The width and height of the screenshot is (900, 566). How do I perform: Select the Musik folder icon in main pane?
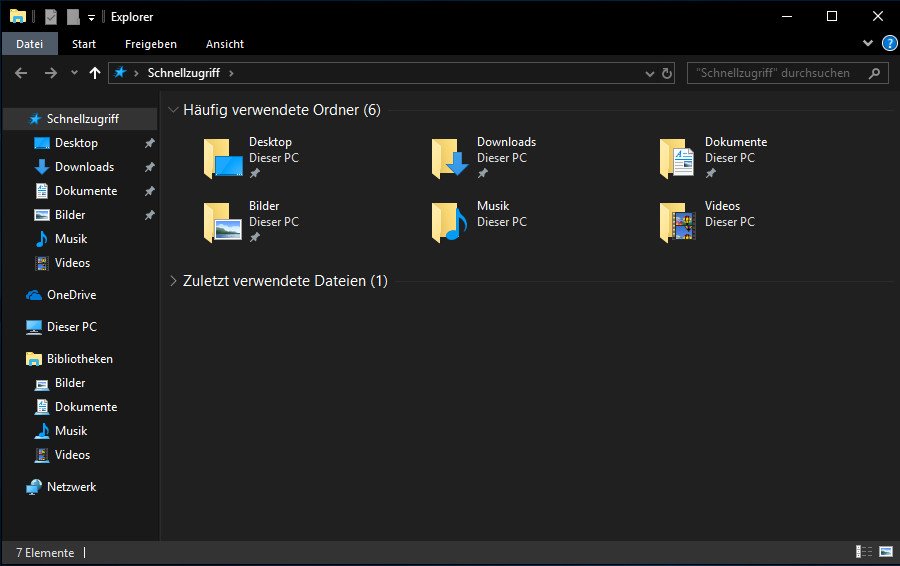pyautogui.click(x=449, y=222)
